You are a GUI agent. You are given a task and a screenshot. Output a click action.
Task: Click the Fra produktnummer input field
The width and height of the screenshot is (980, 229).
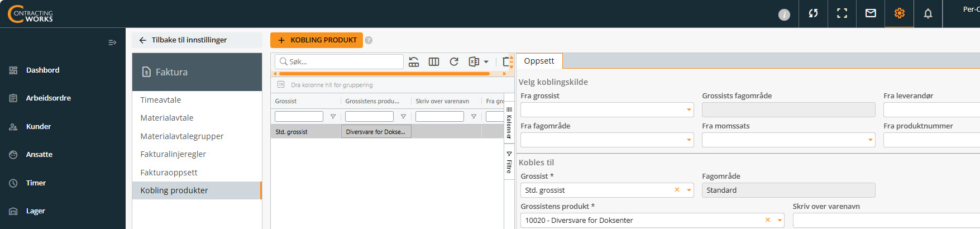931,140
